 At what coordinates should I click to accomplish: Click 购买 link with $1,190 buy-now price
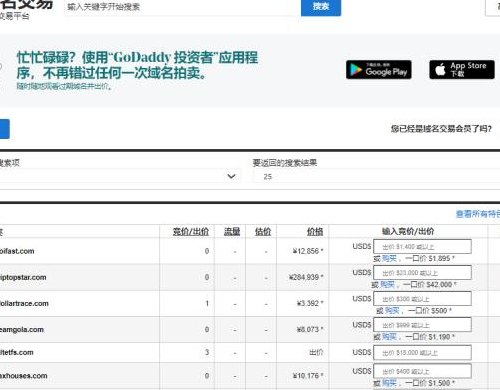389,337
